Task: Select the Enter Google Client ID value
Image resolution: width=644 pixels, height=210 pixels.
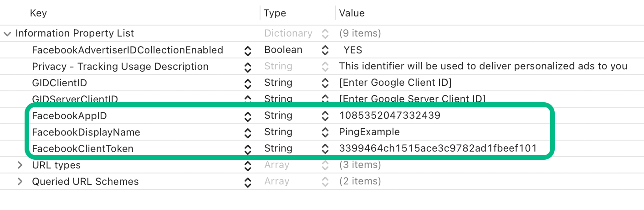Action: (x=395, y=83)
